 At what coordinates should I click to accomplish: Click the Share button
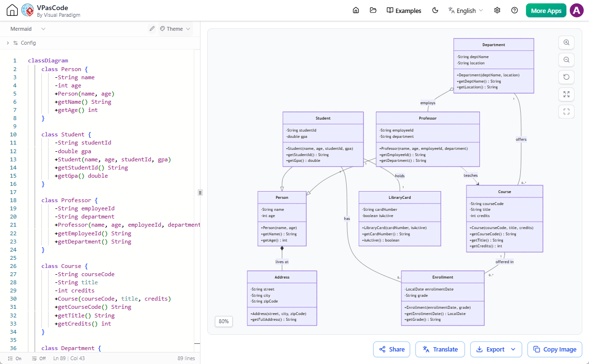391,349
